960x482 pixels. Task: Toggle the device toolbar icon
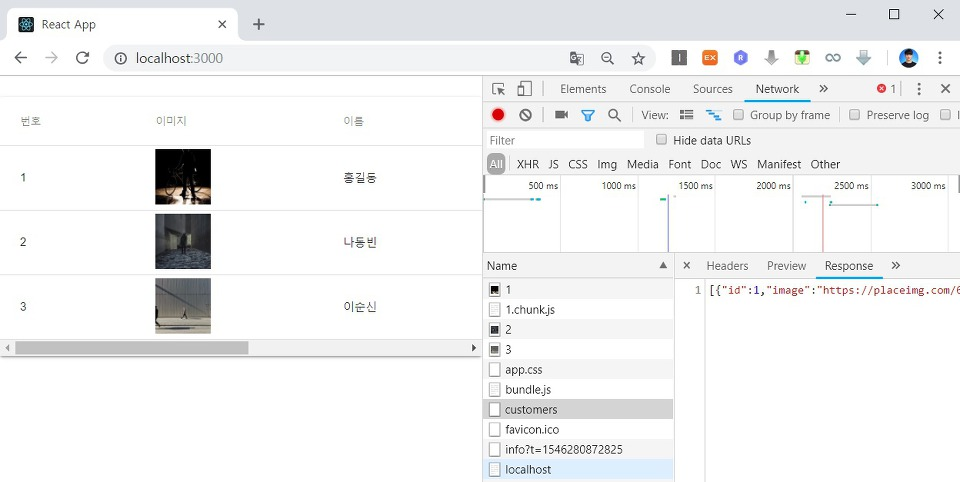pos(525,89)
